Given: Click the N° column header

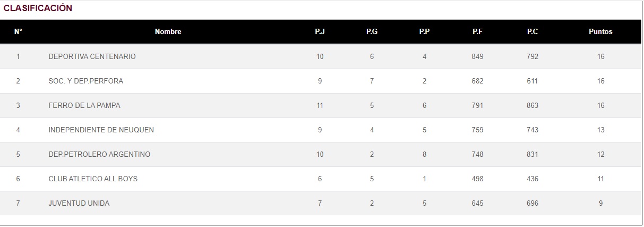Looking at the screenshot, I should pyautogui.click(x=18, y=32).
